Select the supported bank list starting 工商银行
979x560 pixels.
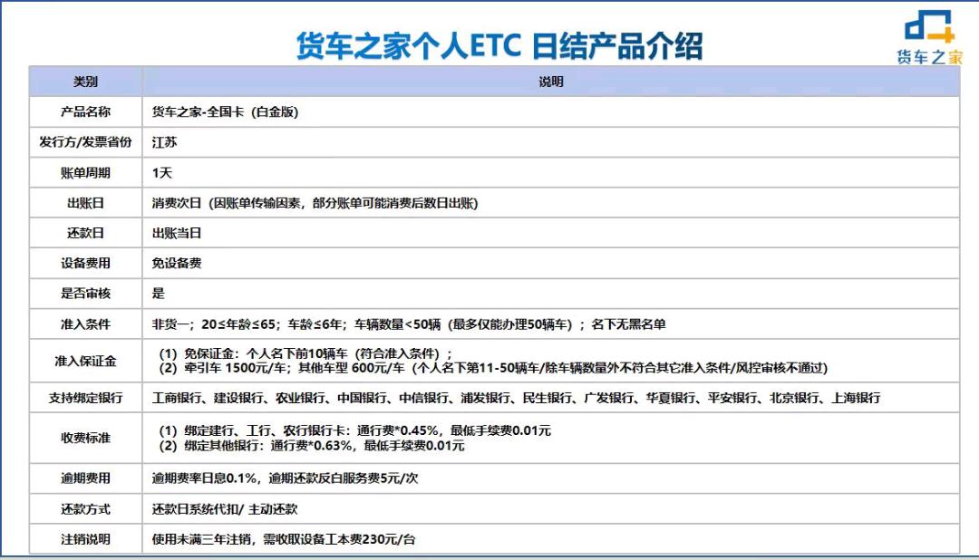tap(517, 398)
